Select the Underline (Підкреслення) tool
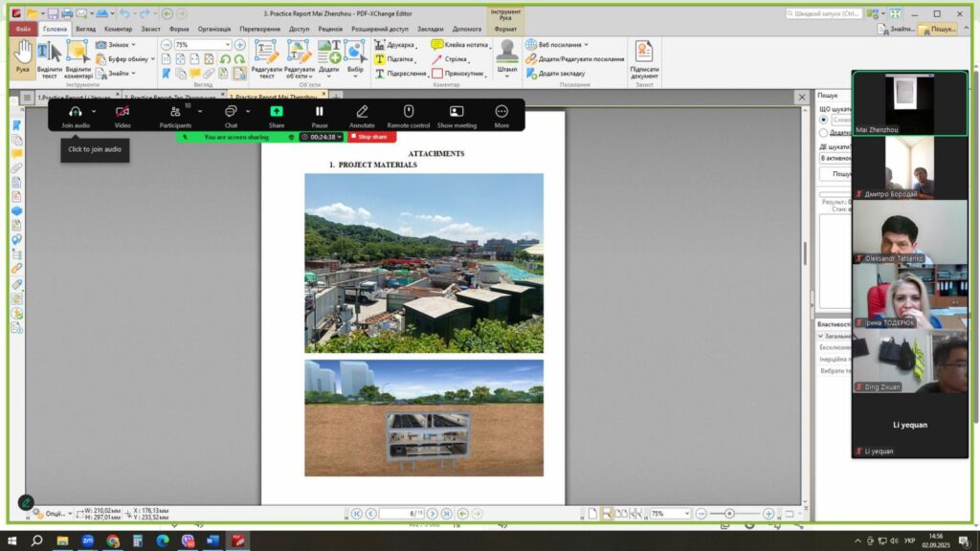The height and width of the screenshot is (551, 980). (x=401, y=74)
